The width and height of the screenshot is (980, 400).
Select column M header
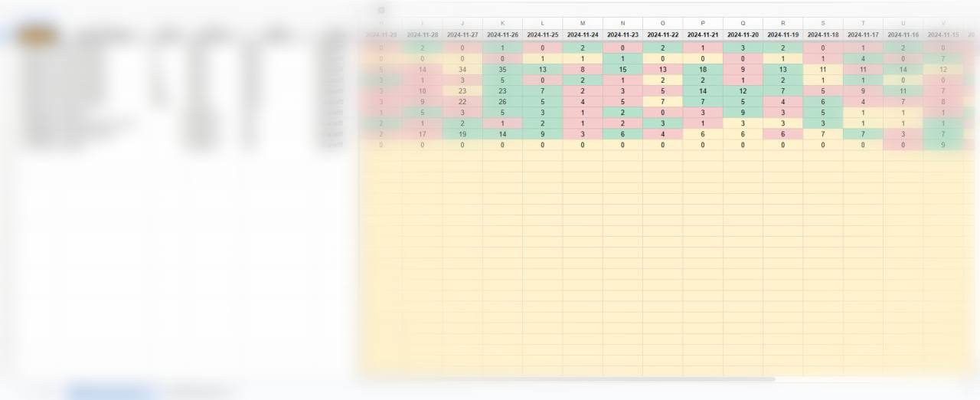[x=583, y=23]
